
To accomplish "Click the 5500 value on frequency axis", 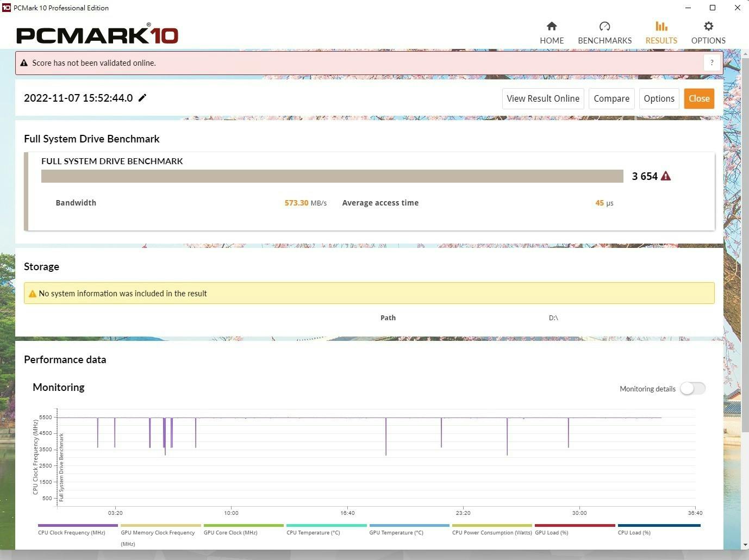I will [x=46, y=417].
